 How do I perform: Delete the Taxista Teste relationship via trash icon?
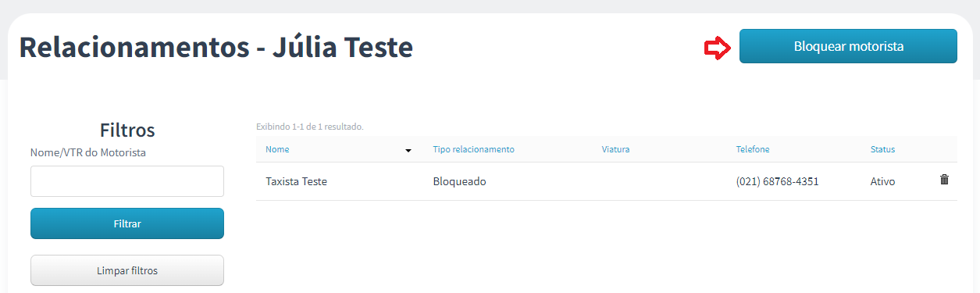944,180
